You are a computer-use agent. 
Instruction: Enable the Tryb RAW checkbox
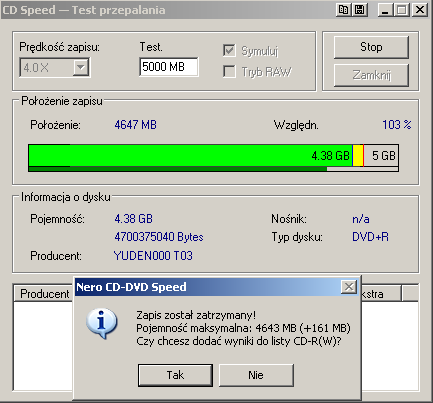coord(229,71)
